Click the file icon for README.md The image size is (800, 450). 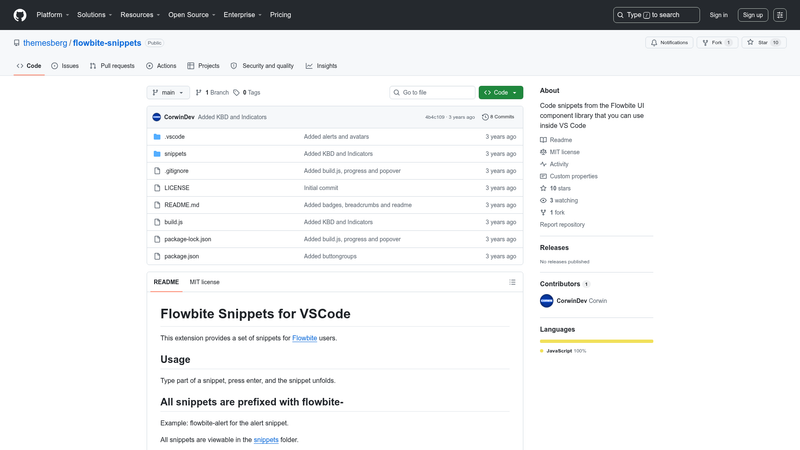point(157,205)
